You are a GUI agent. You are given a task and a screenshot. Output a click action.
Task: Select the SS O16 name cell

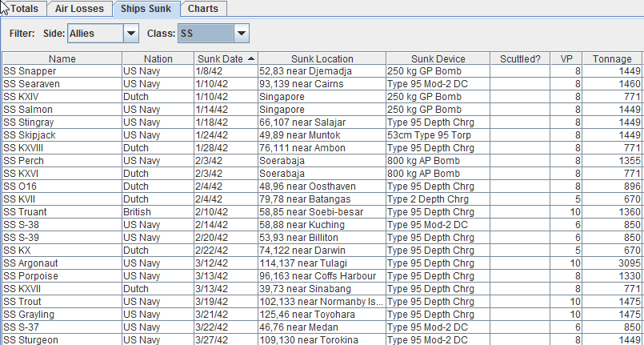point(62,187)
